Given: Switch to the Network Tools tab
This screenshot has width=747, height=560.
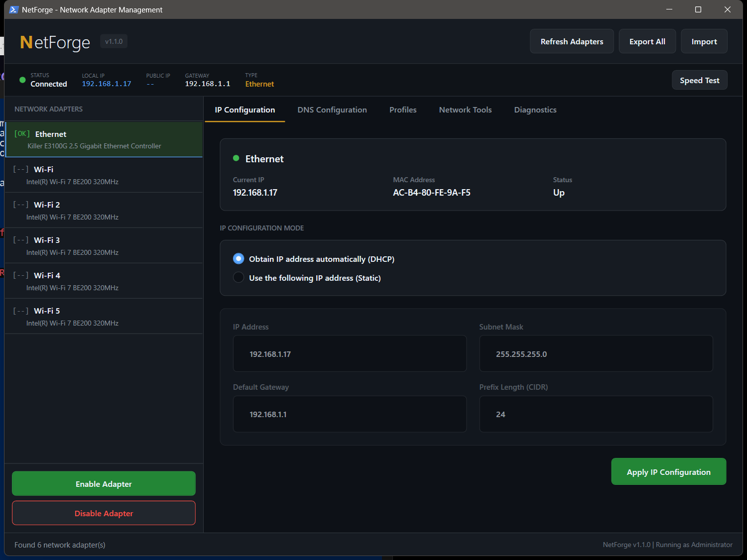Looking at the screenshot, I should coord(465,110).
